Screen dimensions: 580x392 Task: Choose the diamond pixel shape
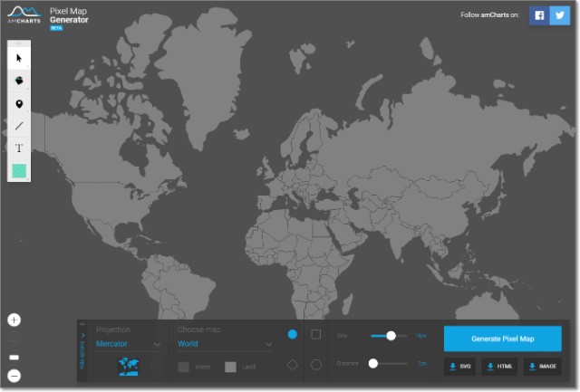coord(292,365)
